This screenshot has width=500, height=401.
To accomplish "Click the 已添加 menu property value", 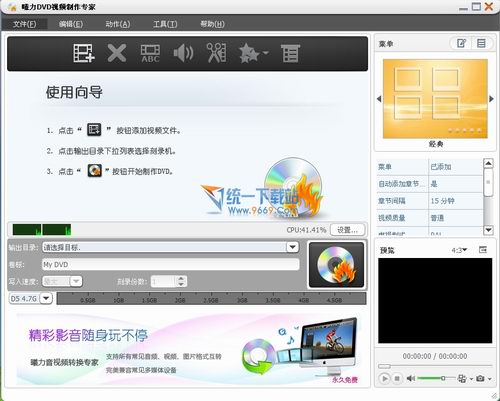I will pos(441,167).
